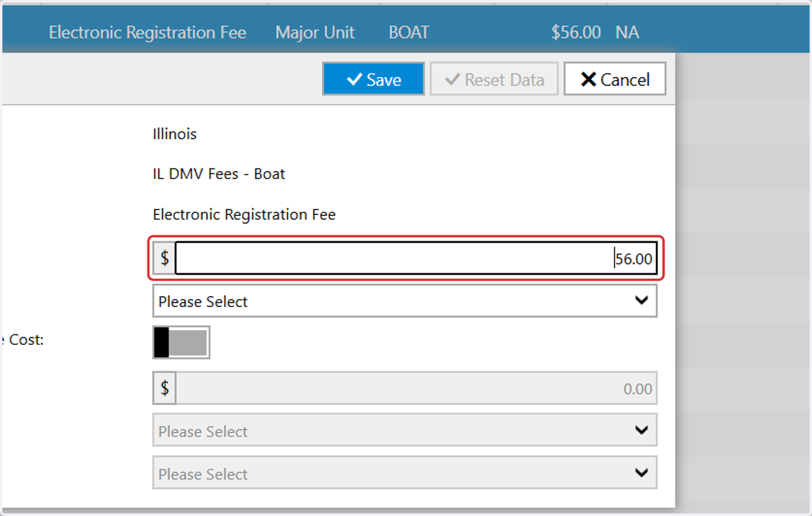Click the Reset Data button
The width and height of the screenshot is (812, 516).
pyautogui.click(x=494, y=79)
